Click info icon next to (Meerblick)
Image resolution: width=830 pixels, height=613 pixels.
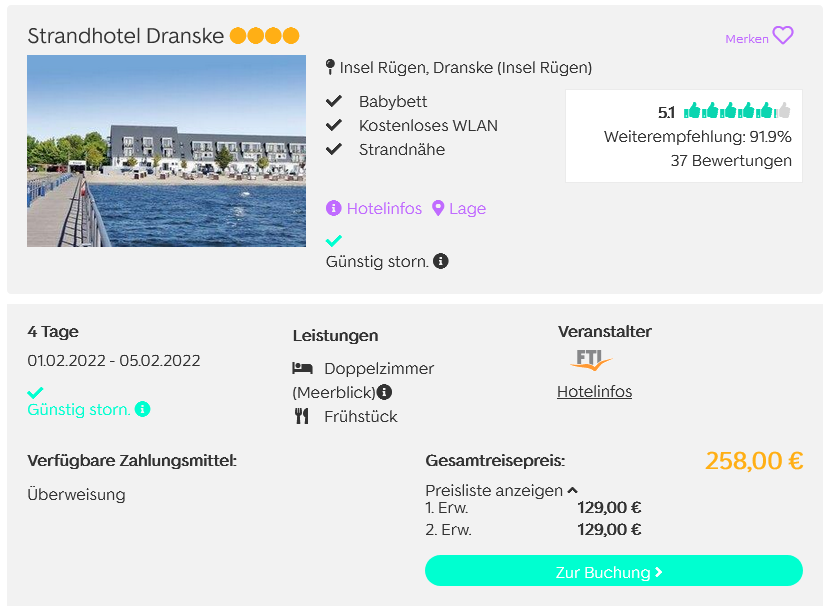click(384, 392)
